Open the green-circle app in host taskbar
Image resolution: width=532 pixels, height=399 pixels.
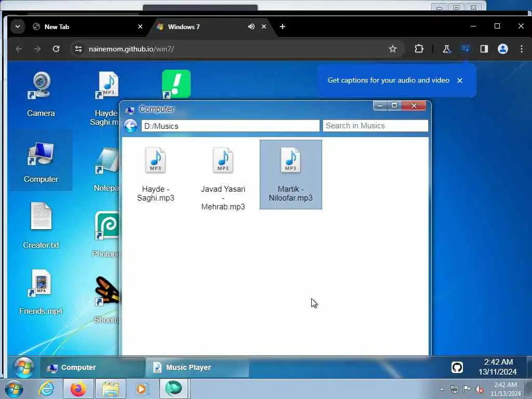point(174,389)
